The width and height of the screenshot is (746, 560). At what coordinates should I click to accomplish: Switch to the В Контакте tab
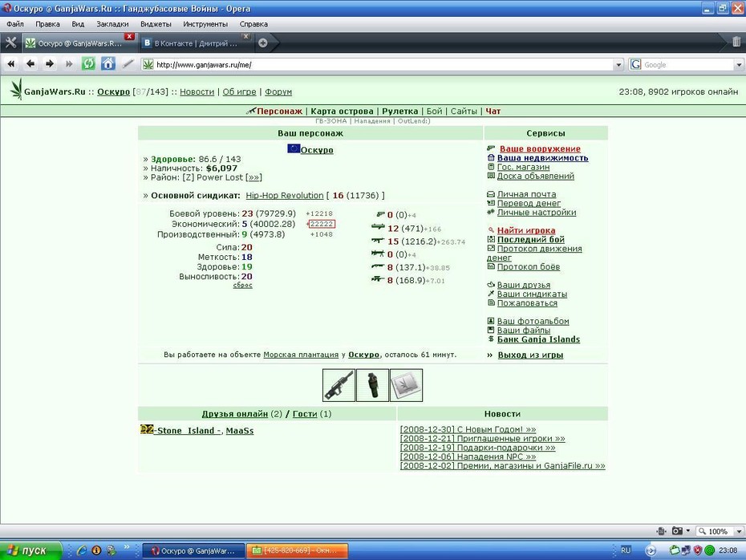point(196,43)
